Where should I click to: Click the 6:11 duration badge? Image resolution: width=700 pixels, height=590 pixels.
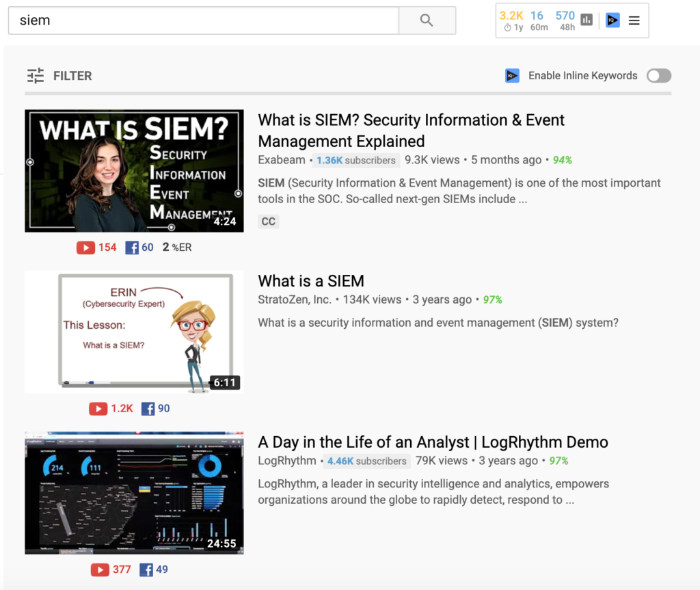click(224, 383)
